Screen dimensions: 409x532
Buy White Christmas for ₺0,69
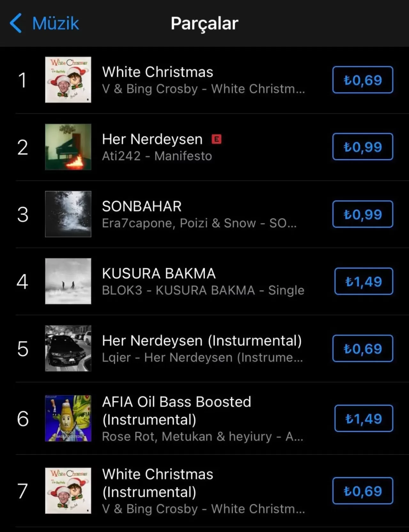pyautogui.click(x=363, y=80)
